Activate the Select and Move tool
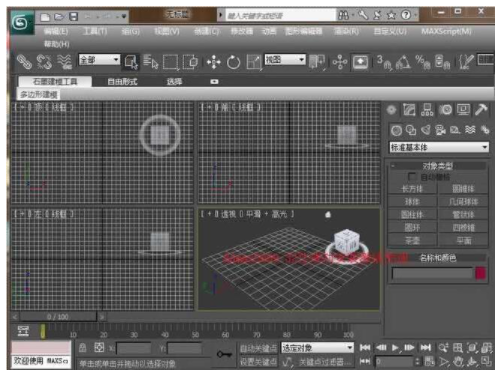This screenshot has height=380, width=502. point(213,62)
